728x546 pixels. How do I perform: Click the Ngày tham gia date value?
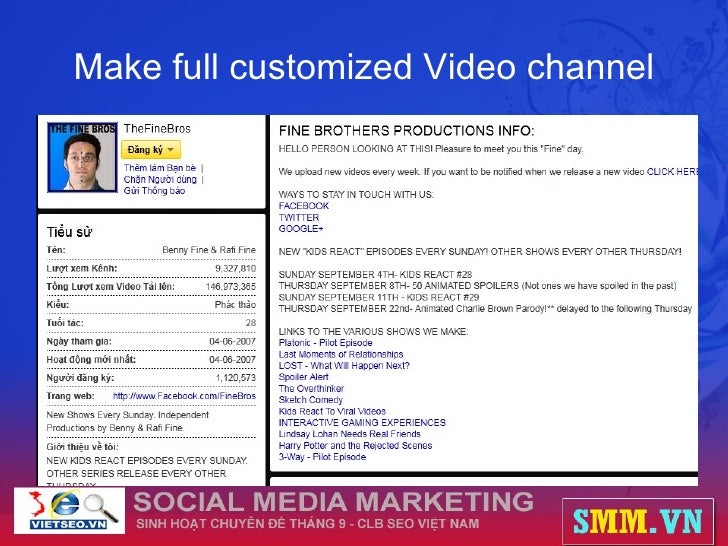click(233, 341)
